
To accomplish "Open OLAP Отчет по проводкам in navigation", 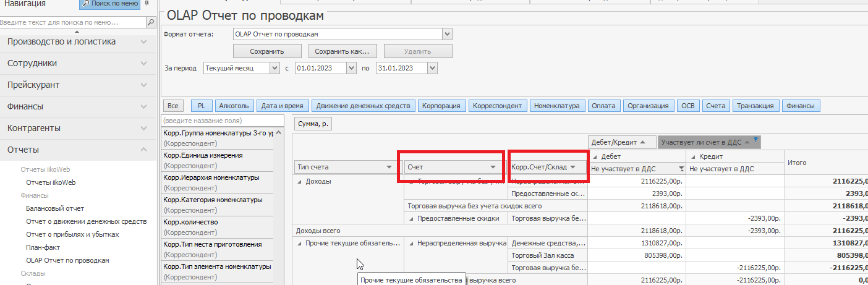I will (67, 260).
